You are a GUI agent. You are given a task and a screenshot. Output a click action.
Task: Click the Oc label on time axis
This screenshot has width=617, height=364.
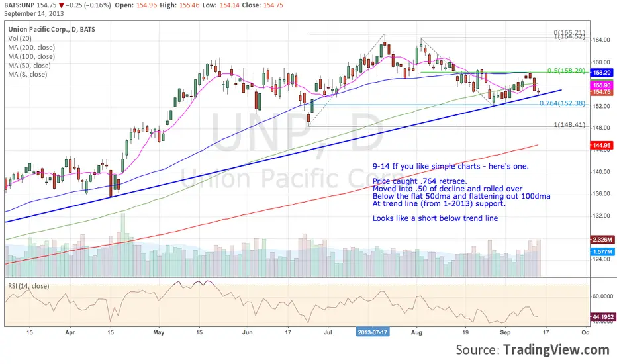tap(585, 332)
